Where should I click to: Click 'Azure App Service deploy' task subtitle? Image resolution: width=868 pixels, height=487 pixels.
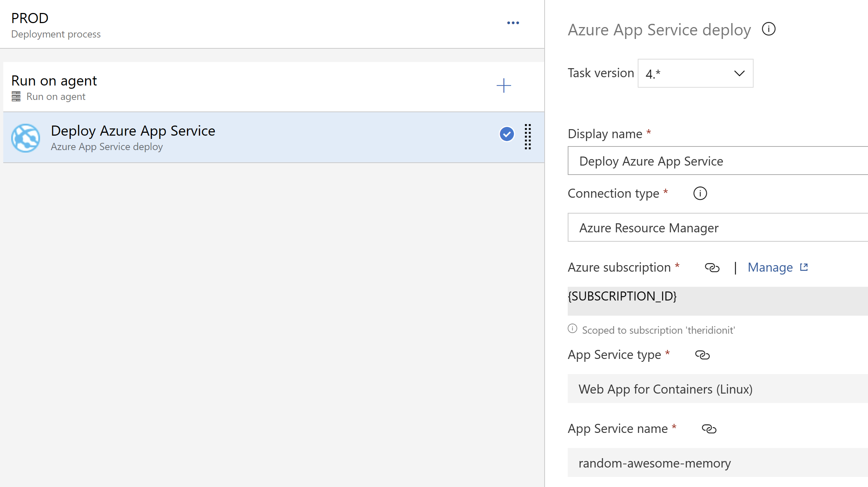click(x=107, y=147)
